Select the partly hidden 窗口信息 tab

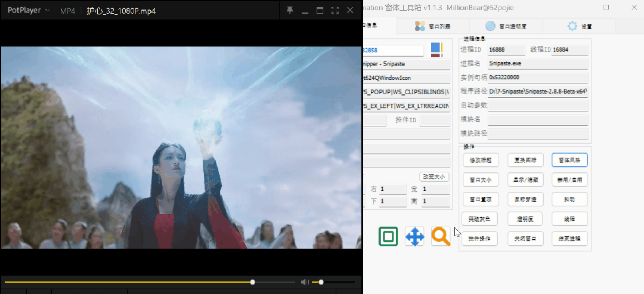pyautogui.click(x=380, y=26)
